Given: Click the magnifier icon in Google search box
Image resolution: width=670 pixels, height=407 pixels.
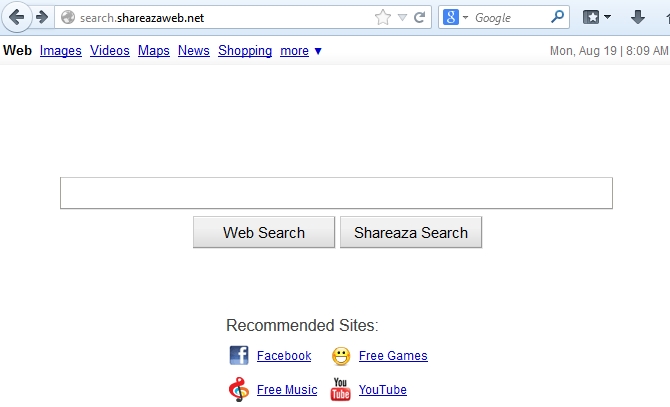Looking at the screenshot, I should click(557, 17).
